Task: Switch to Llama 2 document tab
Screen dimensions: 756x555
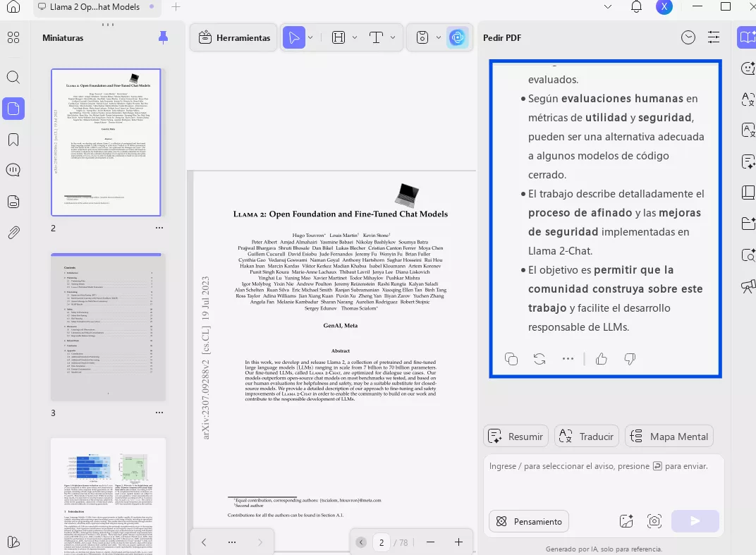Action: coord(96,7)
